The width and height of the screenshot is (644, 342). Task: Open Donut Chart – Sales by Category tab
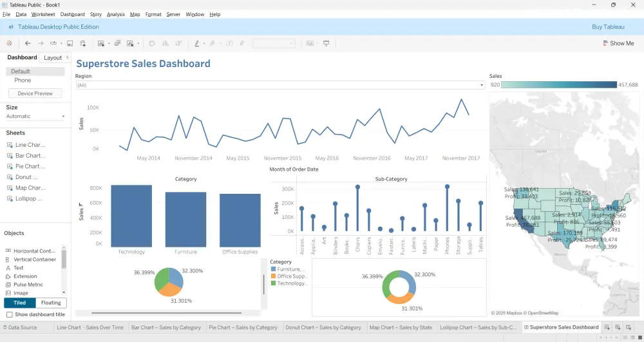tap(323, 327)
